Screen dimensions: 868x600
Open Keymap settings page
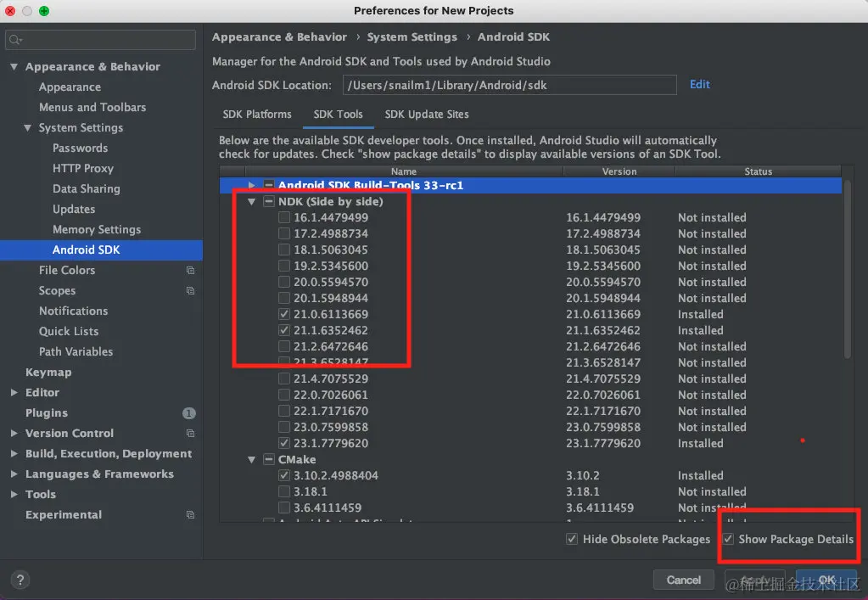point(48,372)
